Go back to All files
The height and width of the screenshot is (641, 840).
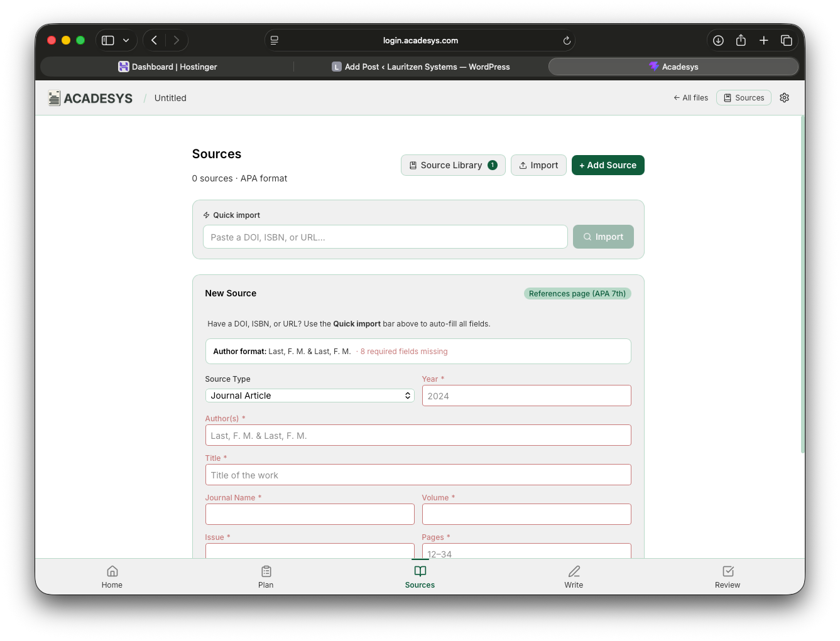tap(690, 98)
